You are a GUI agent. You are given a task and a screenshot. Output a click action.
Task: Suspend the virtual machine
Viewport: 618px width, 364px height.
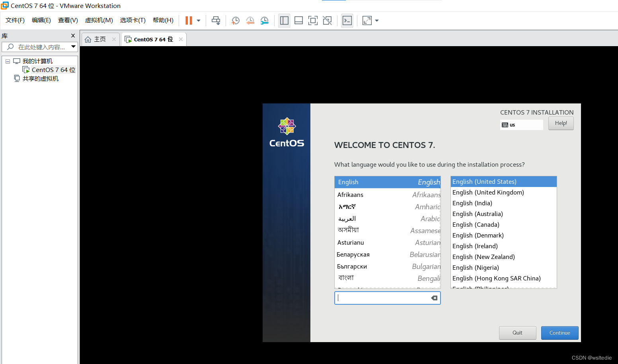tap(190, 20)
